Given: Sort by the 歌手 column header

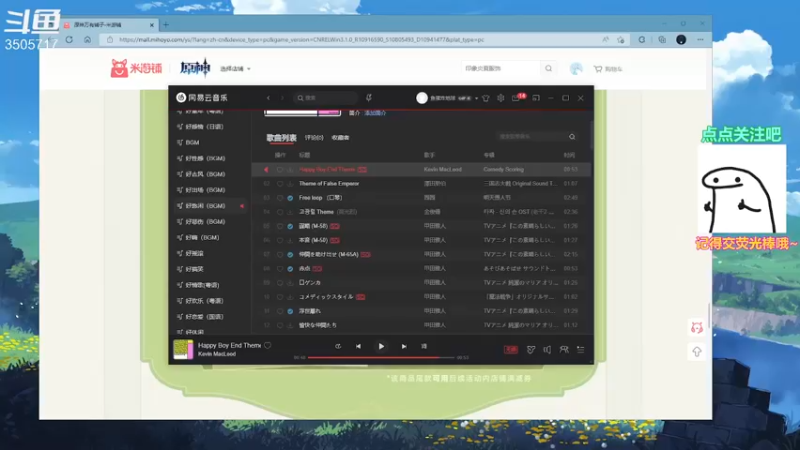Looking at the screenshot, I should tap(429, 155).
